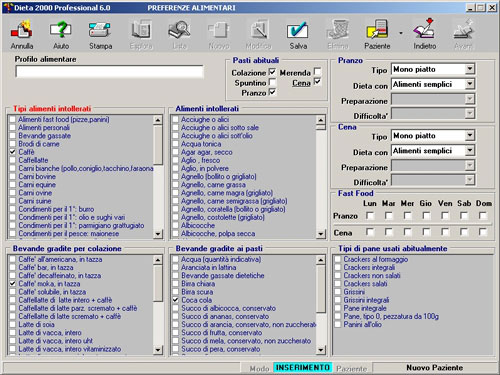Check Pane integrale bread type
The width and height of the screenshot is (500, 375).
(x=338, y=308)
